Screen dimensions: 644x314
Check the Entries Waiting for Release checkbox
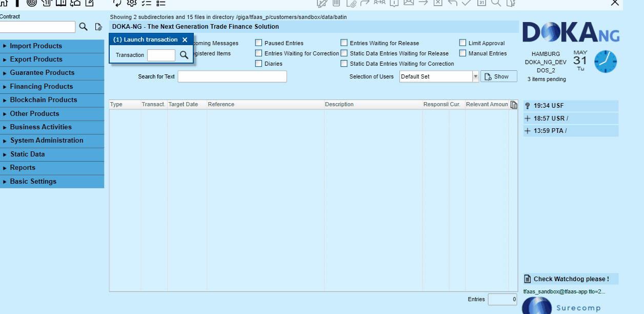(344, 43)
